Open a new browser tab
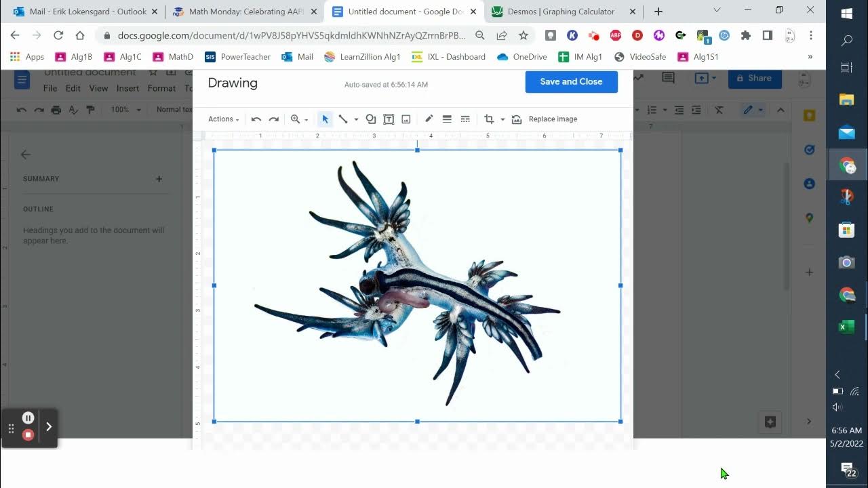The height and width of the screenshot is (488, 868). pos(658,12)
